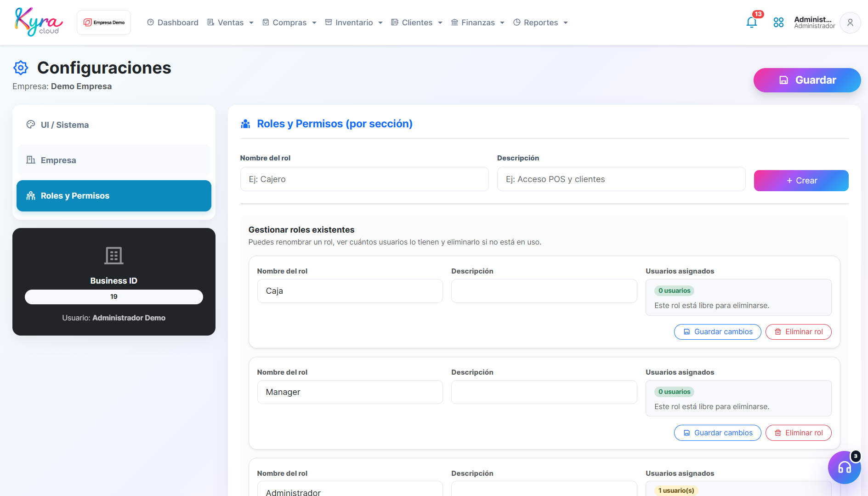Open the notifications bell icon

[x=752, y=23]
